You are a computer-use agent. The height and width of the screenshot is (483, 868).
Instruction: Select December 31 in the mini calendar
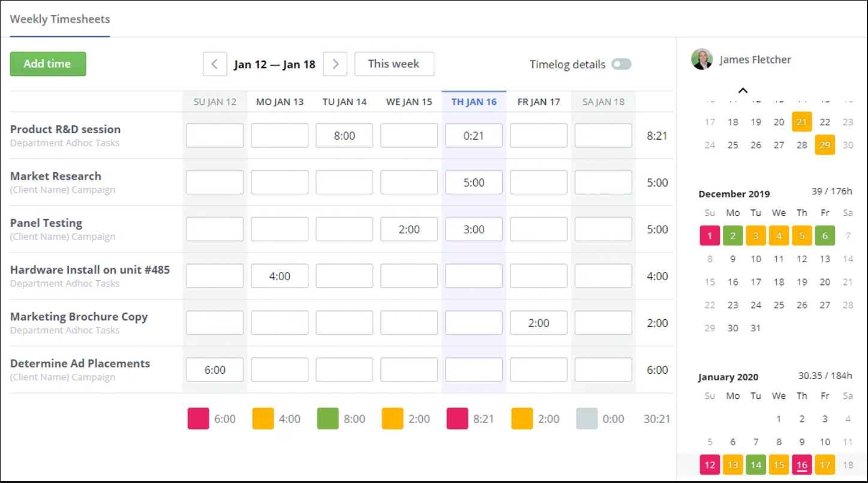(756, 328)
